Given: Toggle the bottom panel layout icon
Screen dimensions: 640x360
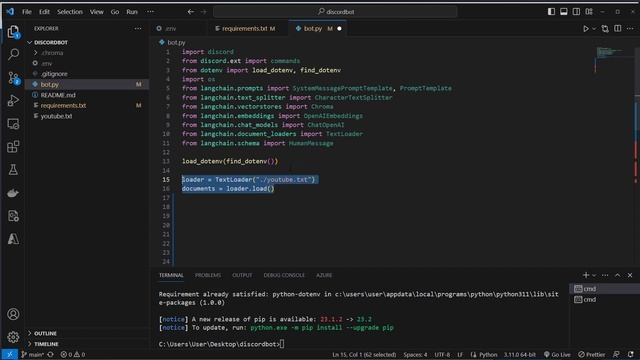Looking at the screenshot, I should point(564,12).
